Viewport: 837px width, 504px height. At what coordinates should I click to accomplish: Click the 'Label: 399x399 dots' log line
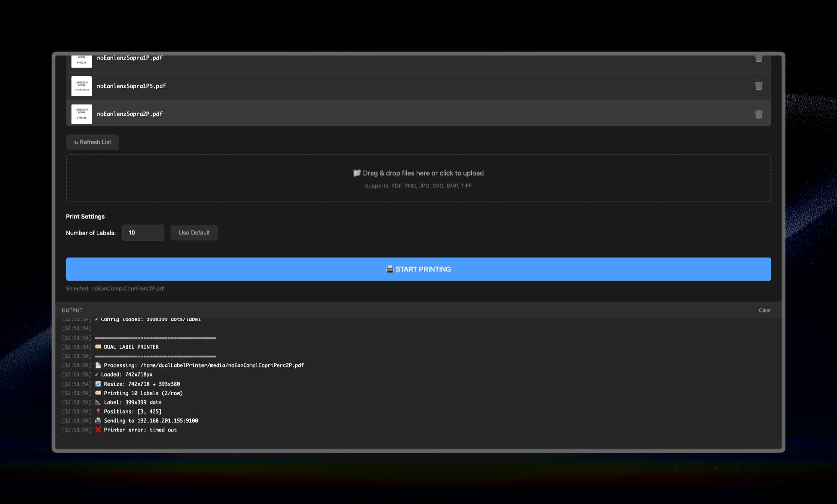tap(112, 402)
